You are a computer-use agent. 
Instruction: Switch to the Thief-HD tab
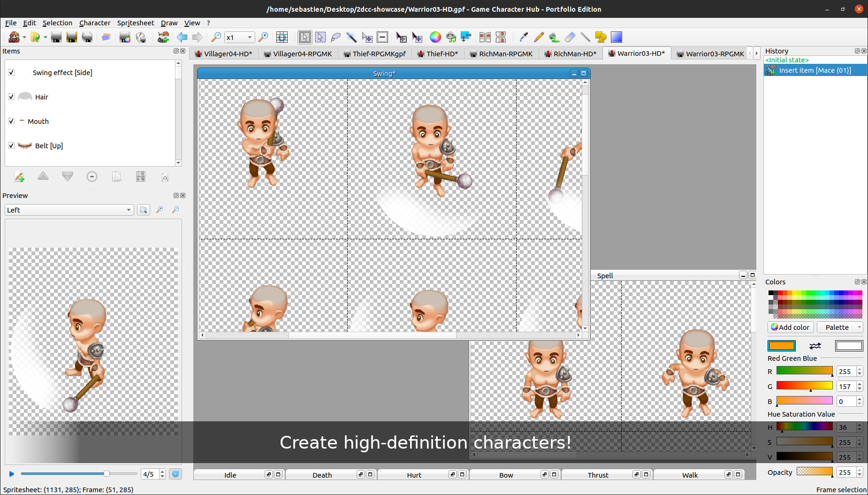(x=438, y=53)
